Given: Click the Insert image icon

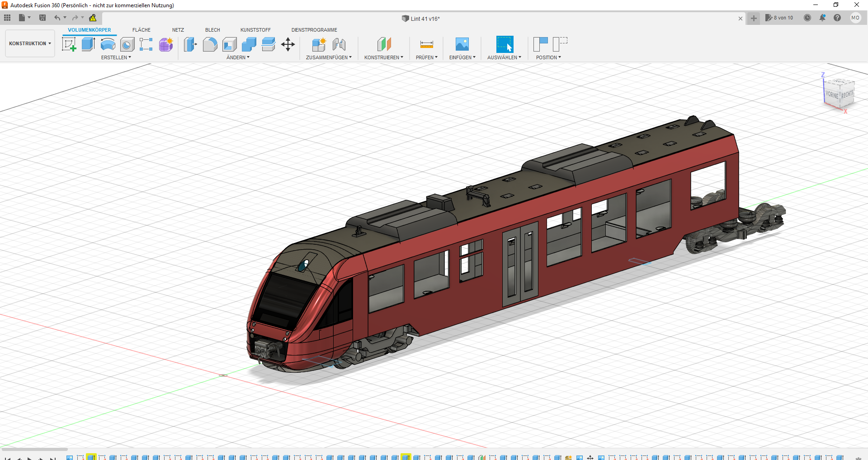Looking at the screenshot, I should click(462, 44).
